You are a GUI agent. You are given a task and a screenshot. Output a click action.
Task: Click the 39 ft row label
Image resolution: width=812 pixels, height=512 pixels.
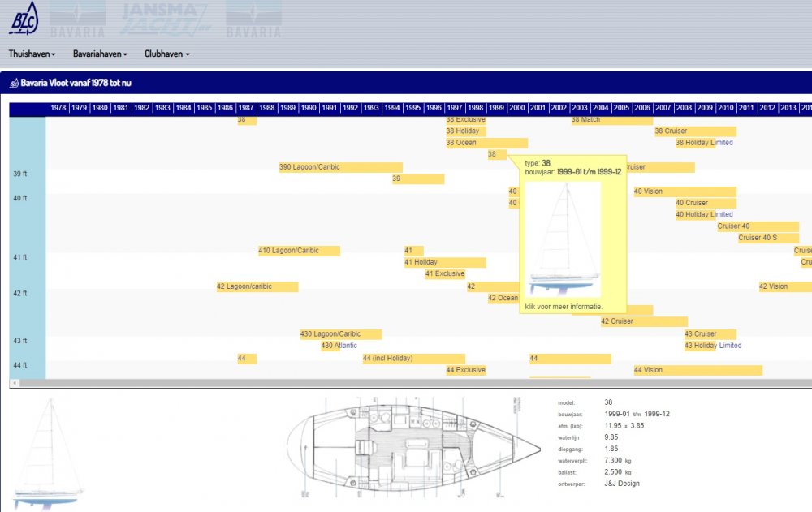coord(20,174)
